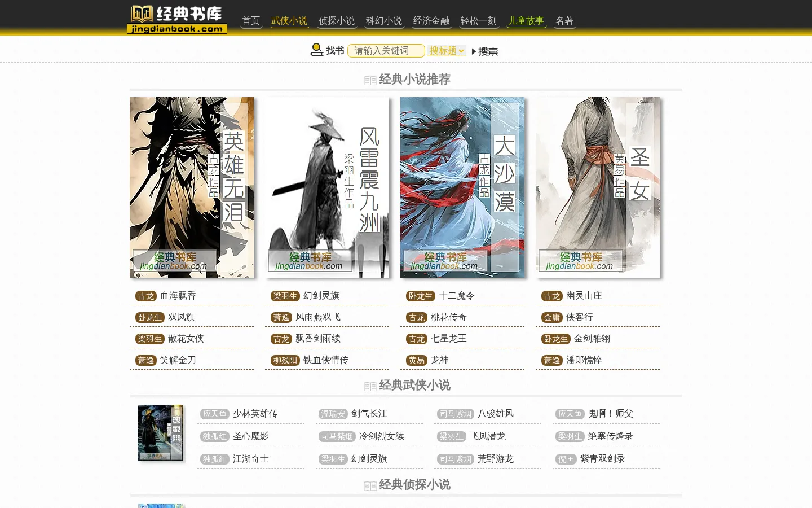
Task: Click the 金庸 author tag
Action: pyautogui.click(x=552, y=317)
